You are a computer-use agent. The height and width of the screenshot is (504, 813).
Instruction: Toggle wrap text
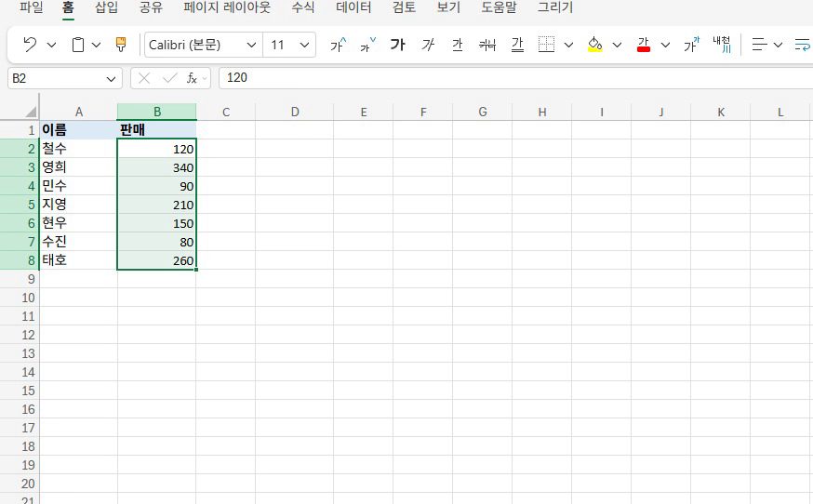pyautogui.click(x=803, y=45)
